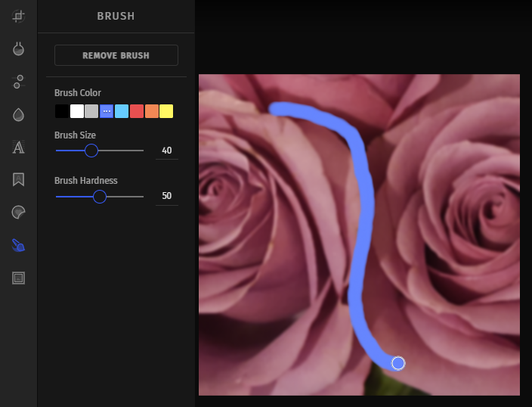Select the Text tool icon

click(x=18, y=147)
